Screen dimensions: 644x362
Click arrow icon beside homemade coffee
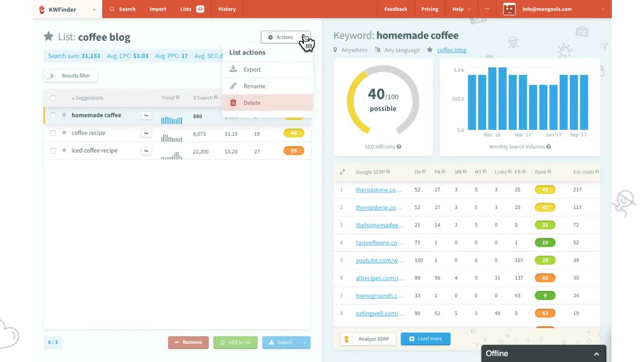[146, 116]
